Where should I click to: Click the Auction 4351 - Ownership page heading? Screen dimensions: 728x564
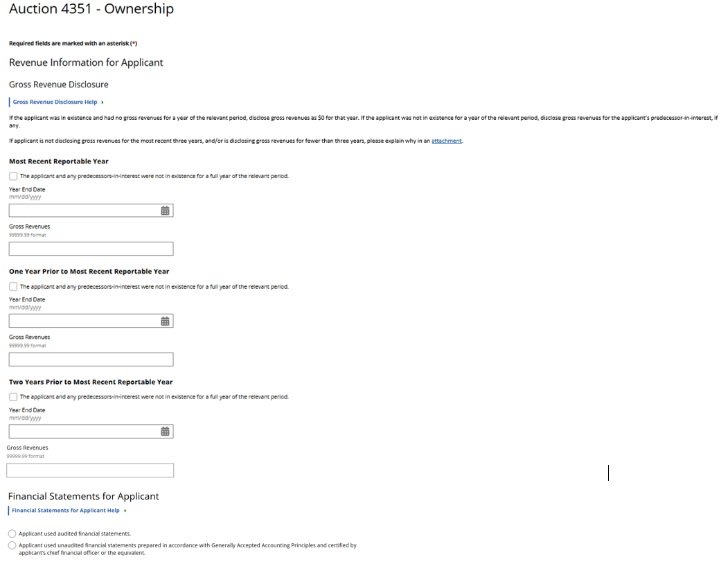91,10
